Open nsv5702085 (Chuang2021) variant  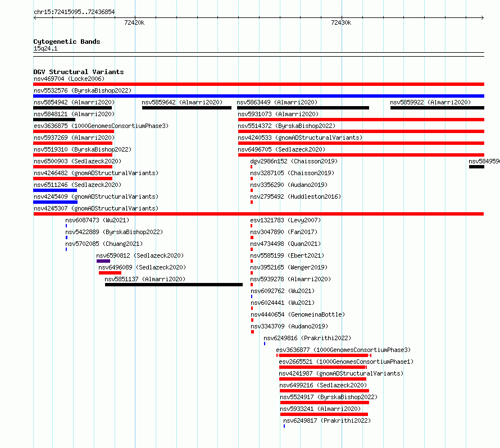click(104, 244)
